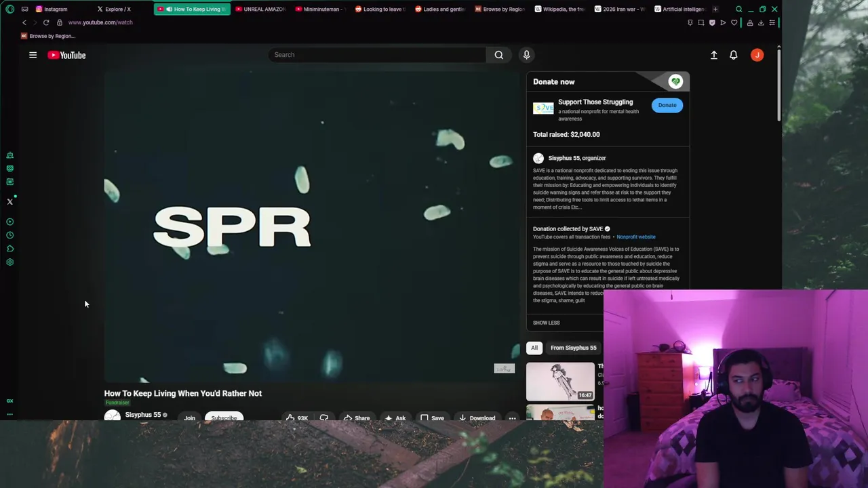Click the video title How To Keep Living
This screenshot has width=868, height=488.
point(182,393)
